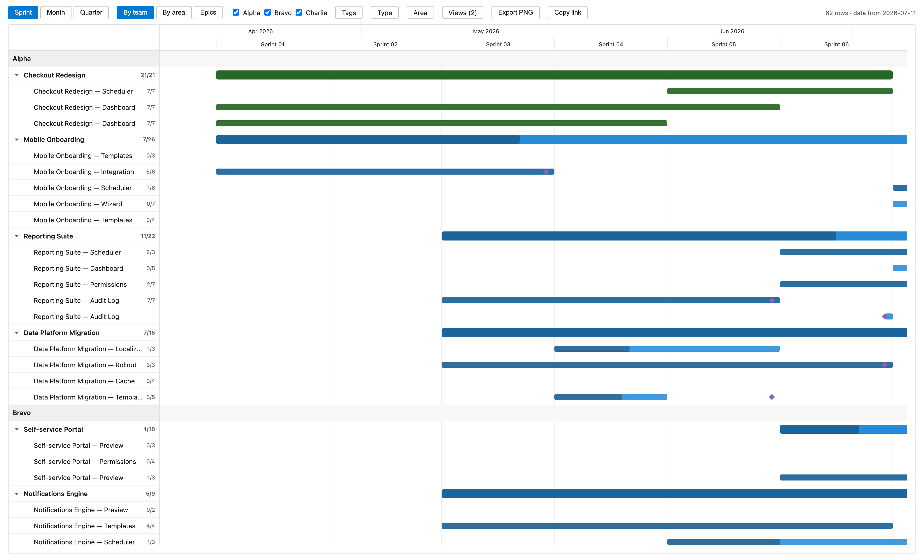Select the Sprint 01 column header
924x560 pixels.
pyautogui.click(x=273, y=44)
